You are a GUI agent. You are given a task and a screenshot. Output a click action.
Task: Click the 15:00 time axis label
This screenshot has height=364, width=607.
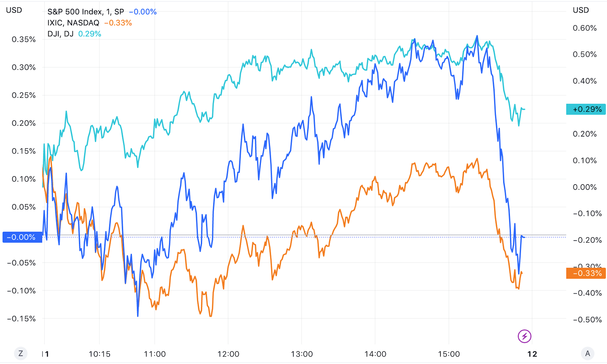449,354
